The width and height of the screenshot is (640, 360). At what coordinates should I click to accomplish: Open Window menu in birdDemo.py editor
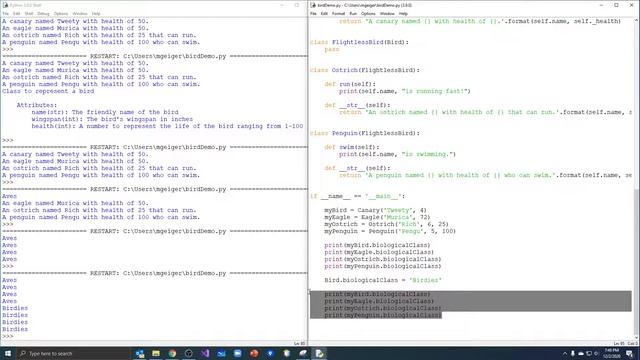387,13
